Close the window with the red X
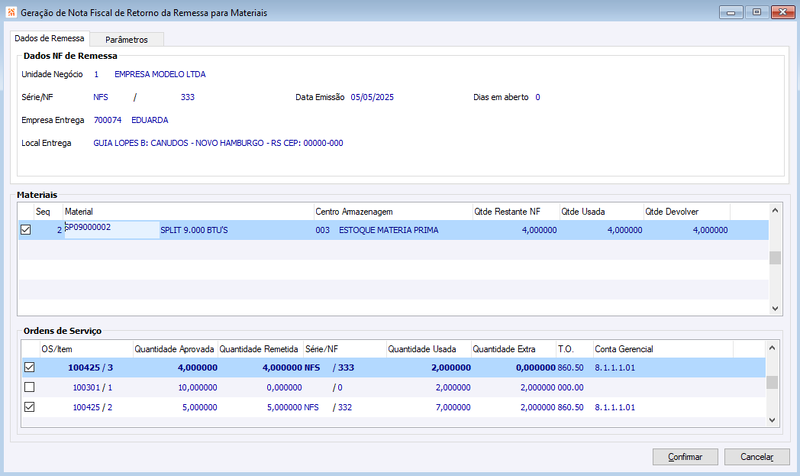The image size is (800, 476). 783,12
